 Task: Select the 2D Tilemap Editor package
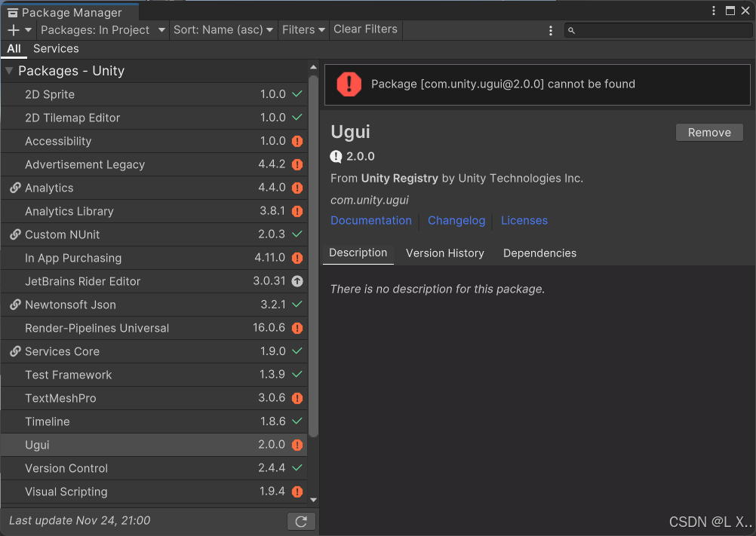tap(154, 118)
